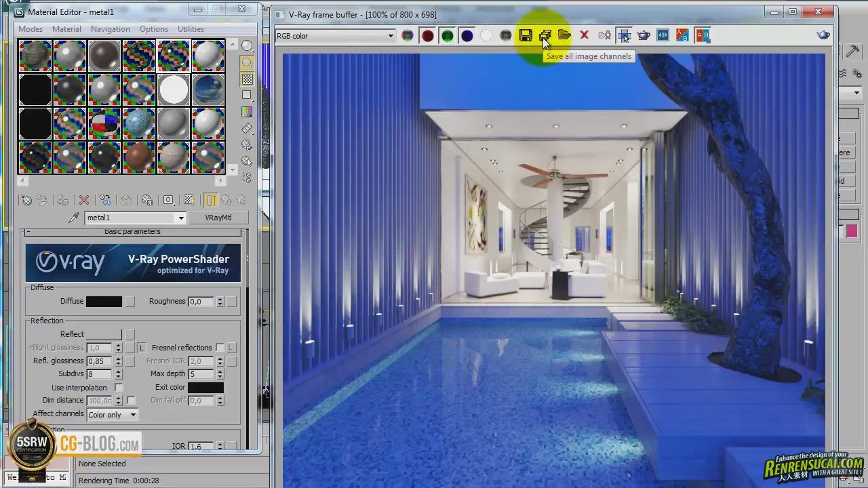Viewport: 868px width, 488px height.
Task: Click Reset Map/Mtl red X icon
Action: 84,200
